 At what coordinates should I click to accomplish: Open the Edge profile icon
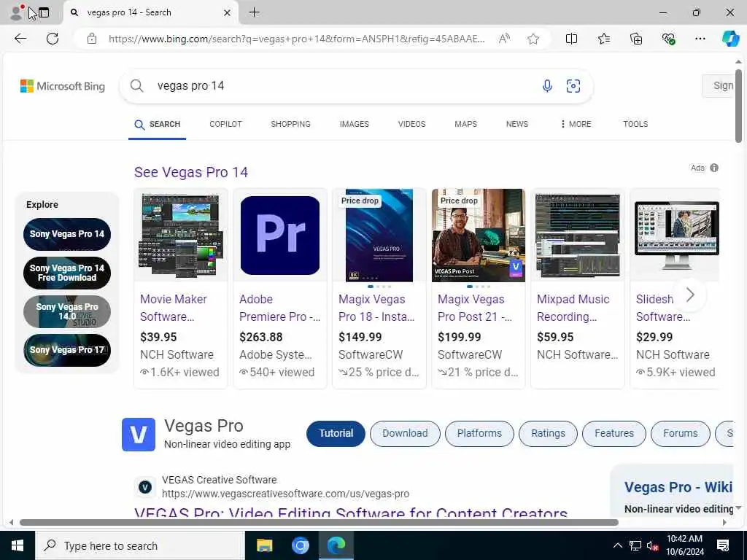pos(16,12)
